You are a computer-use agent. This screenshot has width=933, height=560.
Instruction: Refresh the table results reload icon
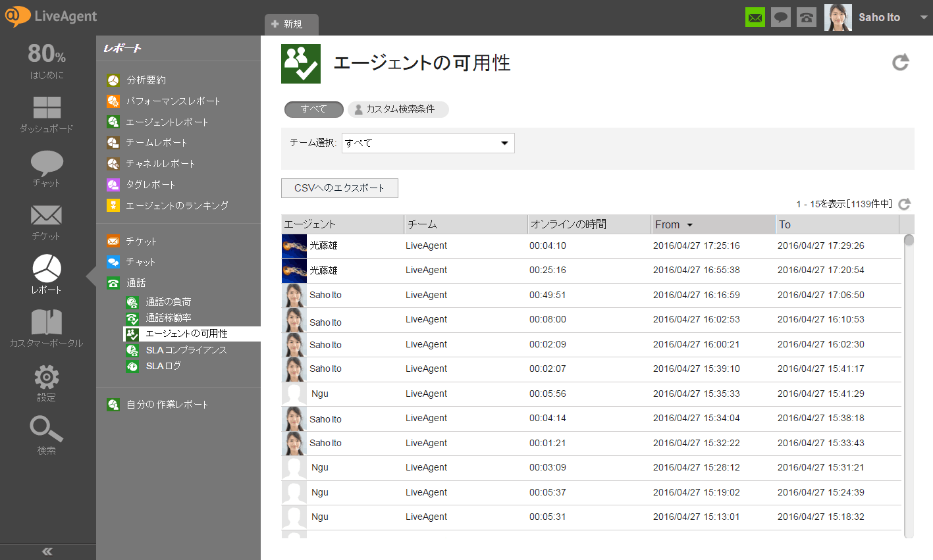tap(905, 204)
